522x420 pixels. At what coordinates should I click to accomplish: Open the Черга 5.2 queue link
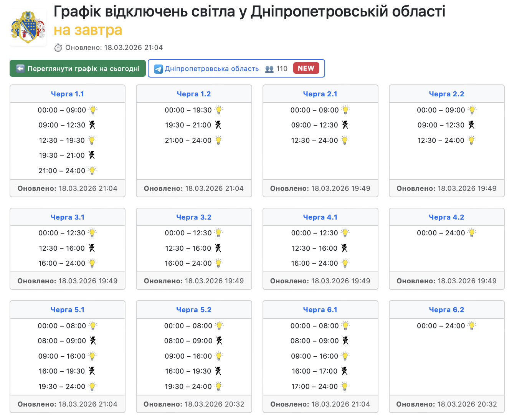tap(194, 310)
